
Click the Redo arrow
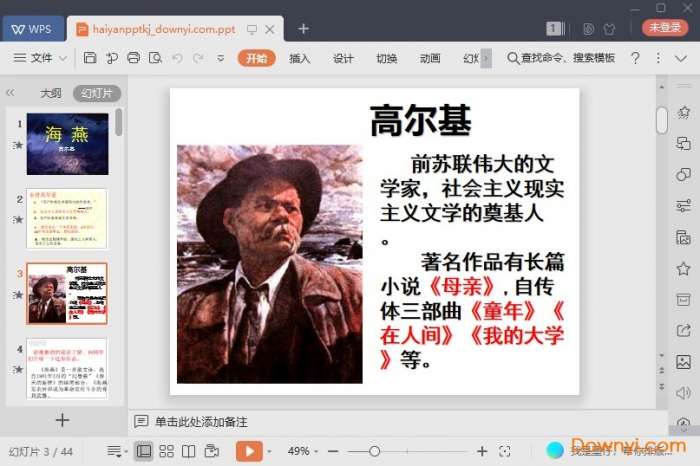(x=198, y=58)
